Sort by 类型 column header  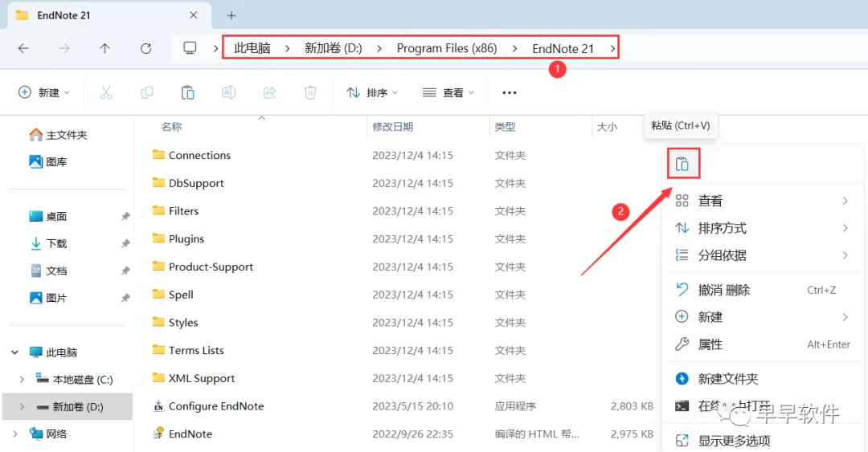click(x=505, y=127)
